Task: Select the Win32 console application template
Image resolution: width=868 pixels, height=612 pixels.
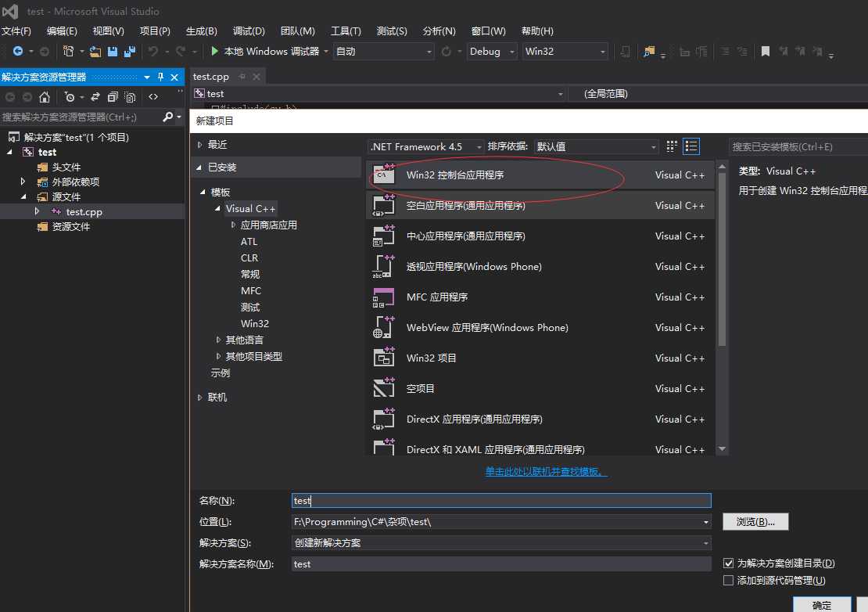Action: click(540, 175)
